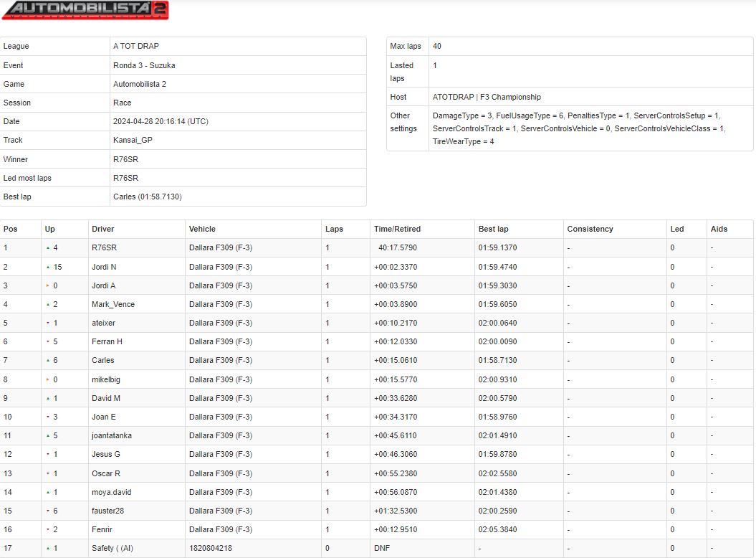This screenshot has width=756, height=558.
Task: Click event value Ronda 3 - Suzuka
Action: pyautogui.click(x=144, y=65)
